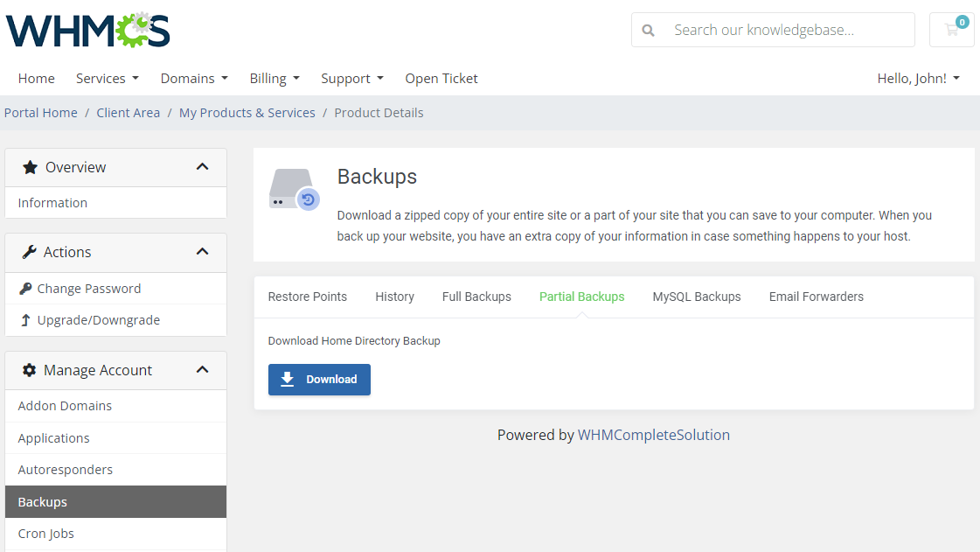Switch to the Email Forwarders tab
Image resolution: width=980 pixels, height=552 pixels.
(817, 297)
